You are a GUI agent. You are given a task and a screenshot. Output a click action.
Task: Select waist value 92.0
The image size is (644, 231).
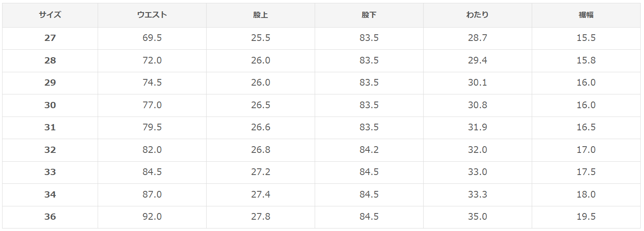point(152,217)
